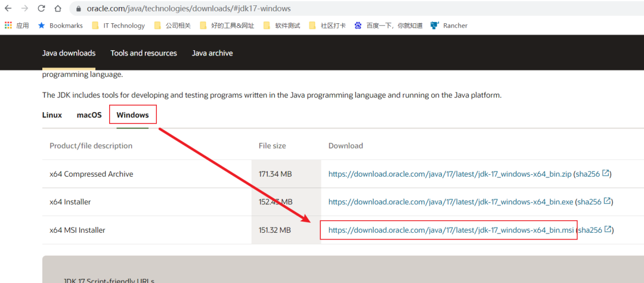Download the jdk-17 windows x64 msi link
Screen dimensions: 644x283
click(451, 230)
